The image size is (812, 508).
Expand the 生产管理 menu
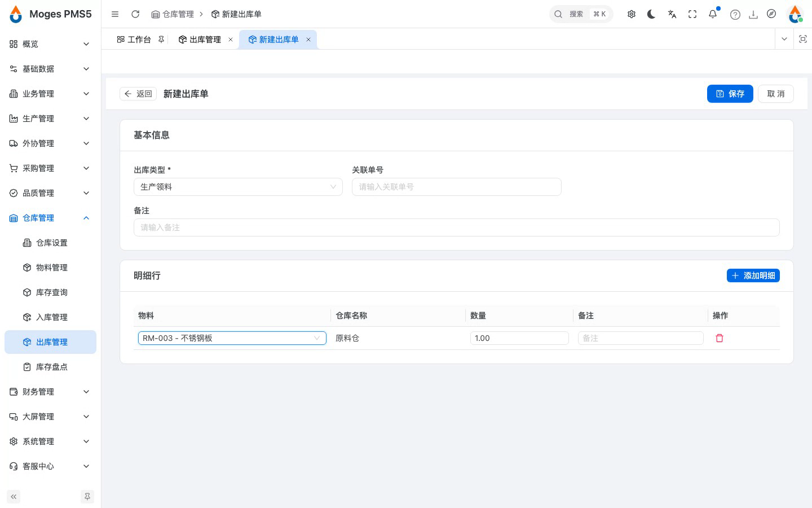(x=50, y=119)
